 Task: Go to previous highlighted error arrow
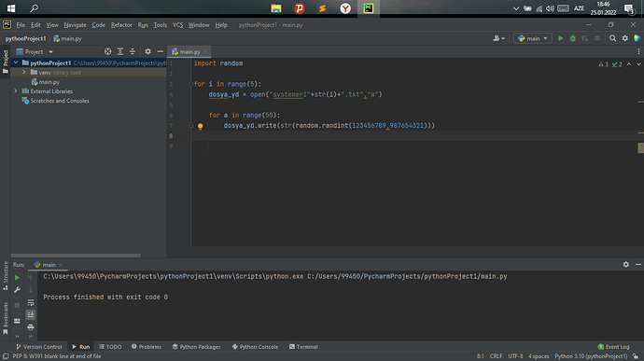pyautogui.click(x=629, y=64)
